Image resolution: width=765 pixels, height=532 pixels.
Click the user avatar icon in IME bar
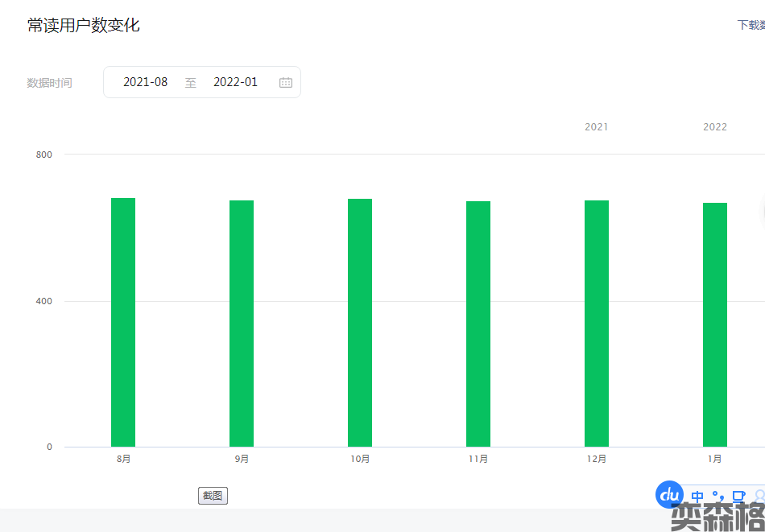759,497
